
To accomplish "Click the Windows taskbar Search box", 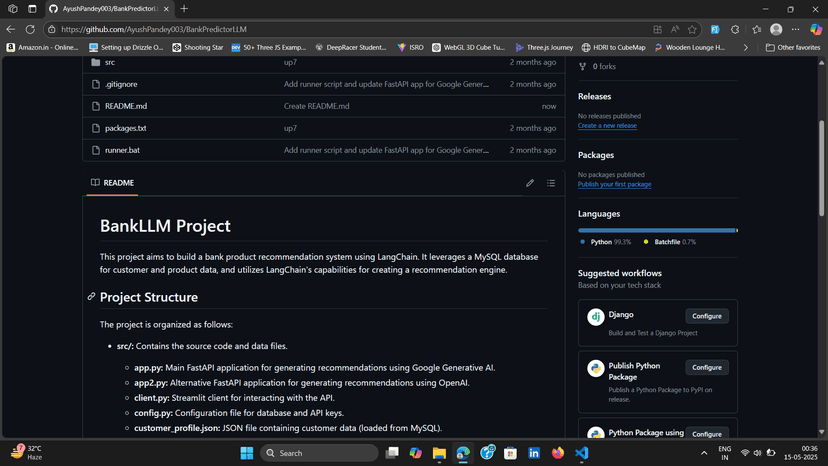I will (319, 453).
